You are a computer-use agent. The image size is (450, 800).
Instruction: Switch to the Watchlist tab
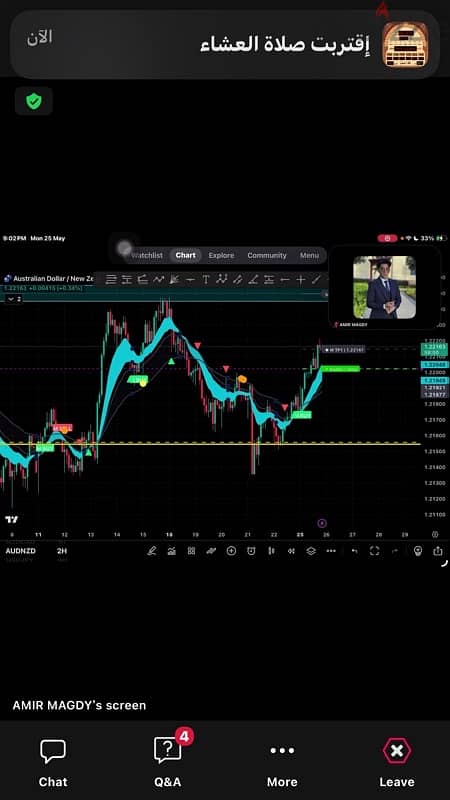point(146,255)
